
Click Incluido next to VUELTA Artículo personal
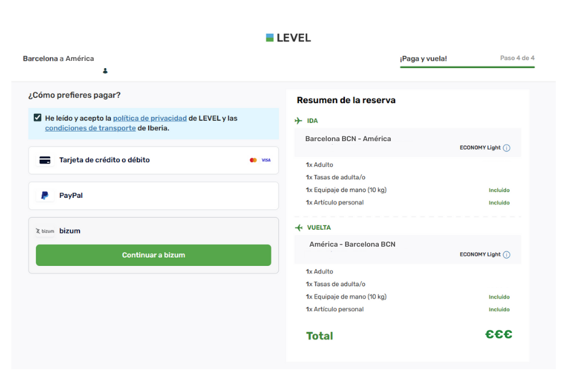point(499,309)
